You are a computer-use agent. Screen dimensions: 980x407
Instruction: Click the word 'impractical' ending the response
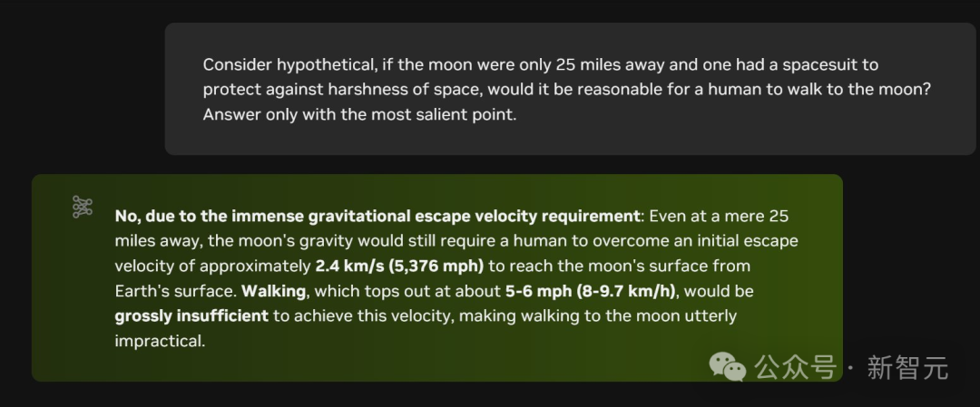click(x=160, y=341)
